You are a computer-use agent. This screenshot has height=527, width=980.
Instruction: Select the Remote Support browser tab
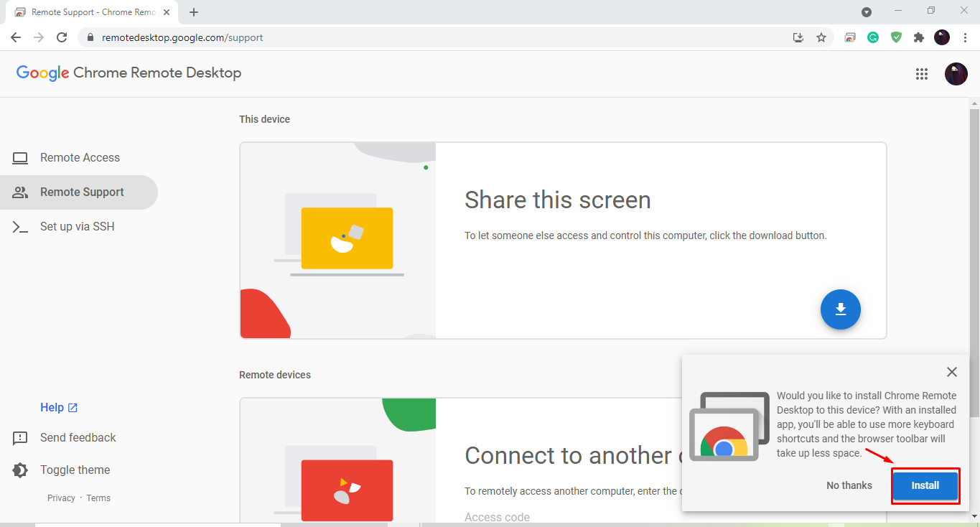pos(92,12)
